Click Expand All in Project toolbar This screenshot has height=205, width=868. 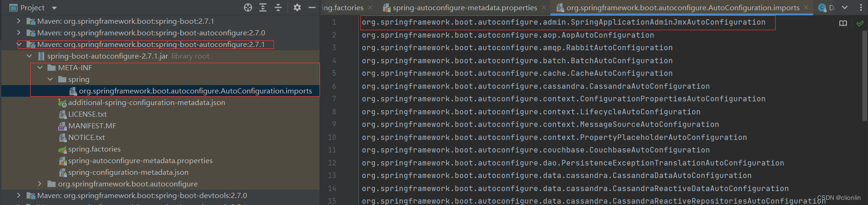tap(263, 7)
